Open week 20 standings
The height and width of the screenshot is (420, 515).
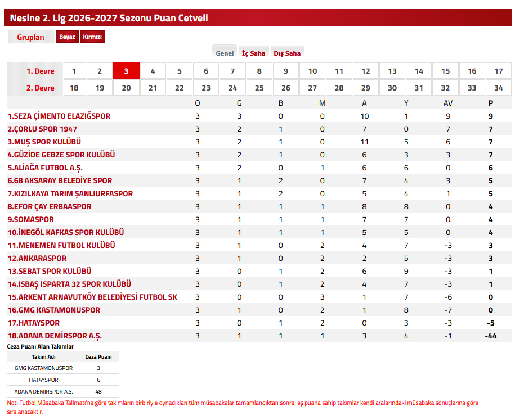point(126,88)
